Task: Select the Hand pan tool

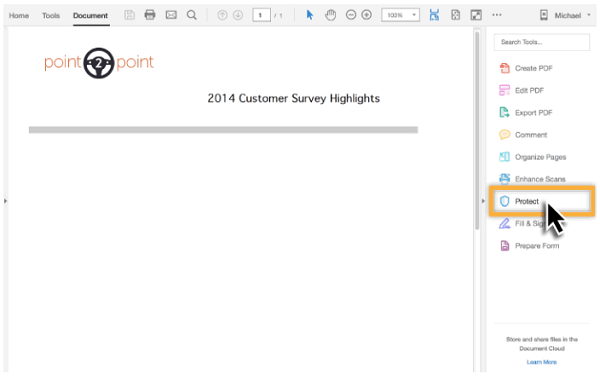Action: 330,15
